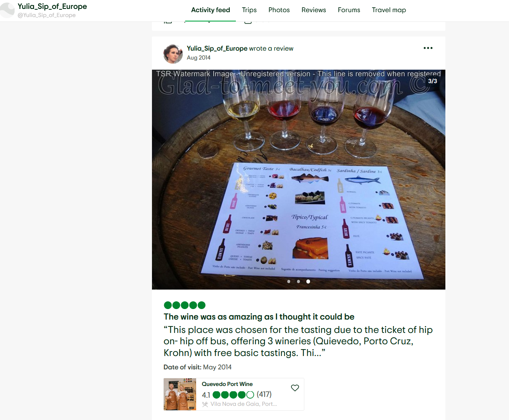Open review titled "The wine was as amazing"
The image size is (509, 420).
[x=259, y=317]
